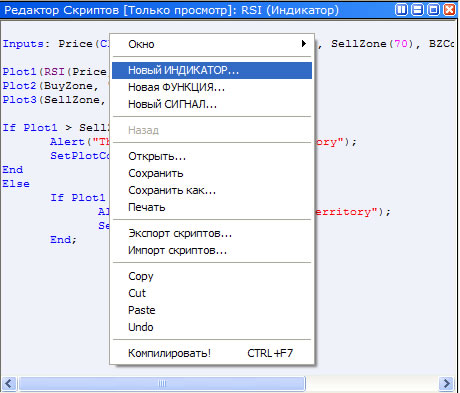Click the End keyword above Else
460x393 pixels.
[x=13, y=170]
